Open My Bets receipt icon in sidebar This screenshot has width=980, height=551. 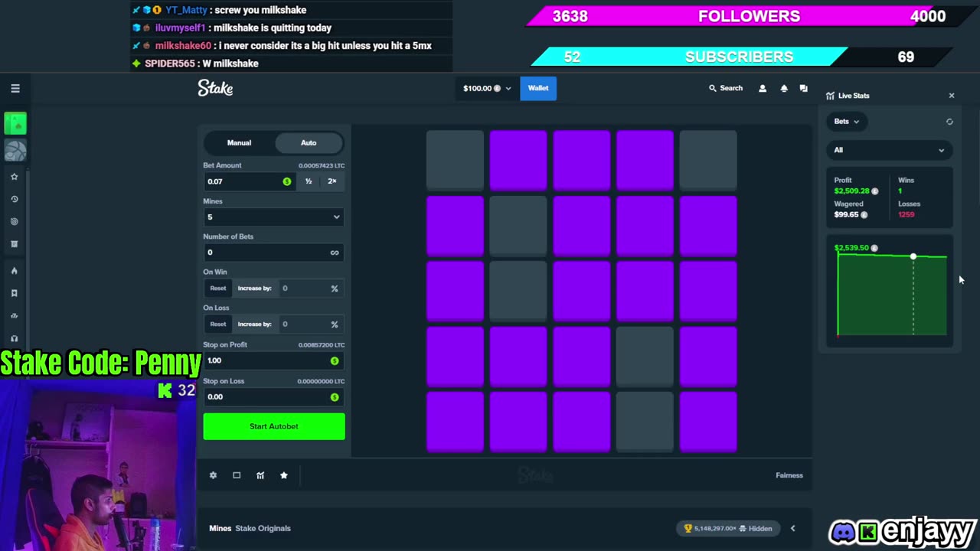coord(14,244)
